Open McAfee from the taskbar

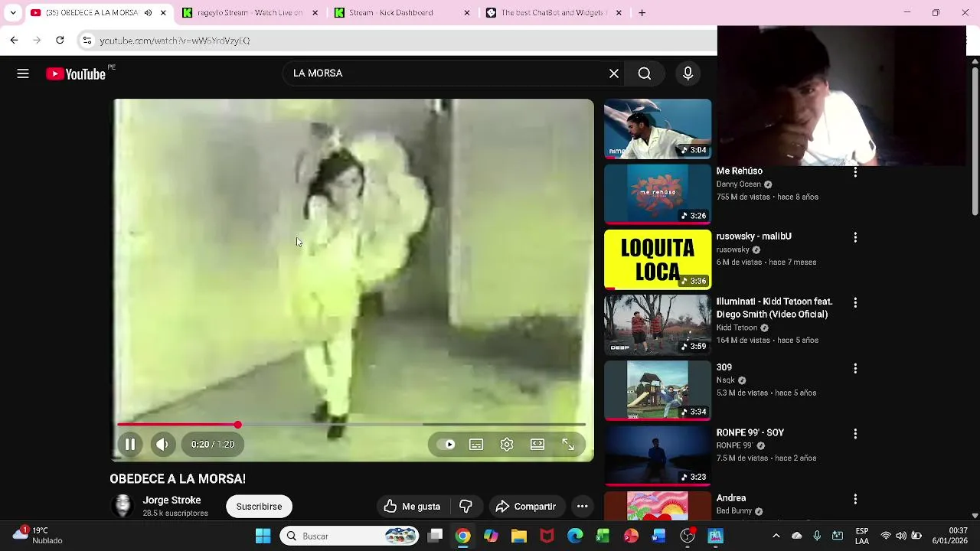[547, 536]
